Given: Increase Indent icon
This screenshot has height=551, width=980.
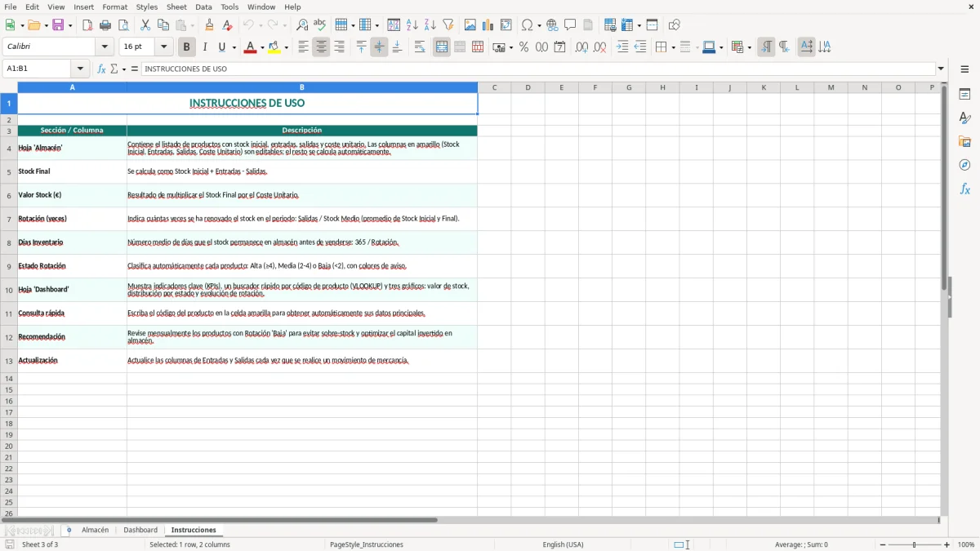Looking at the screenshot, I should [622, 47].
